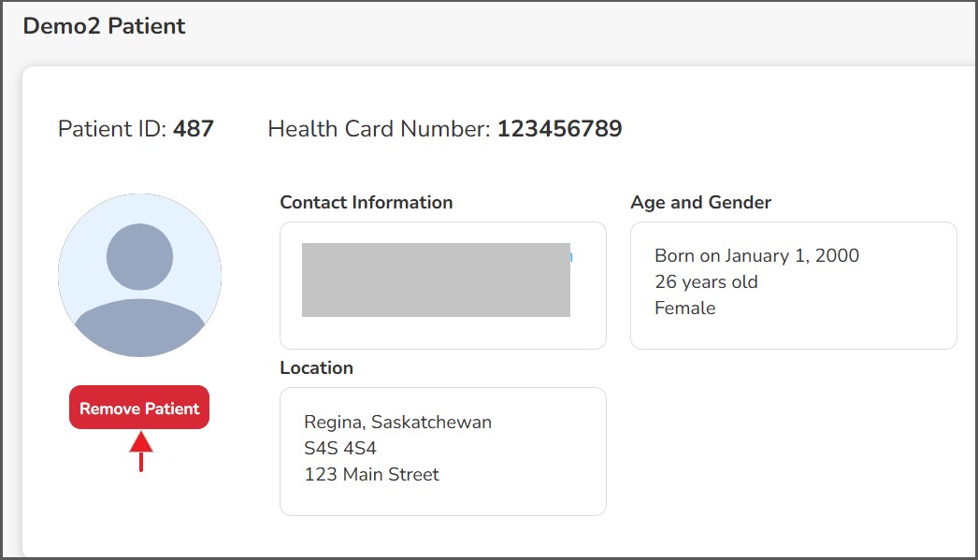Click the Regina, Saskatchewan city line
978x560 pixels.
click(397, 422)
